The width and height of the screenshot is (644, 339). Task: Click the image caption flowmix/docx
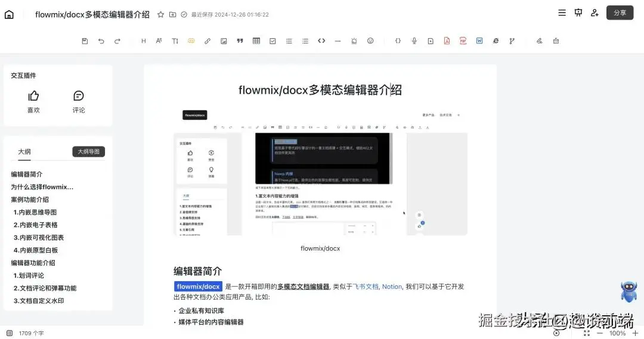coord(320,248)
